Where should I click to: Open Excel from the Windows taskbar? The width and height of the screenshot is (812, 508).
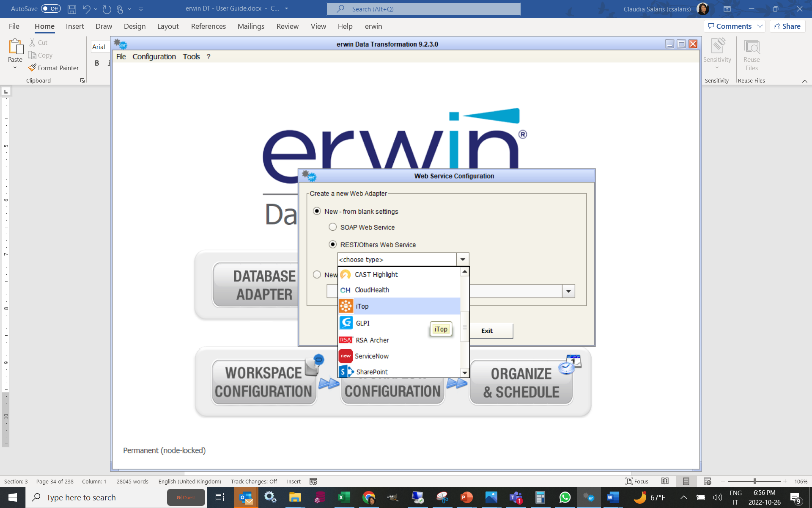pyautogui.click(x=344, y=497)
